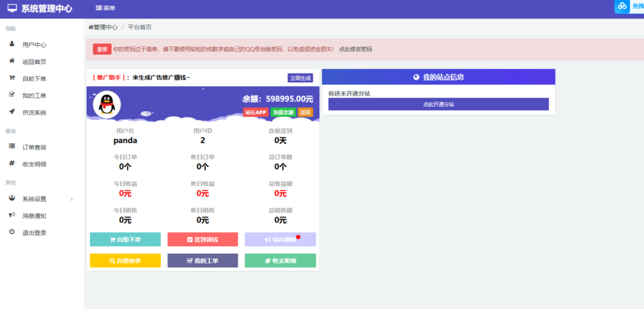This screenshot has height=309, width=644.
Task: Click the 今日订单 label
Action: (125, 157)
